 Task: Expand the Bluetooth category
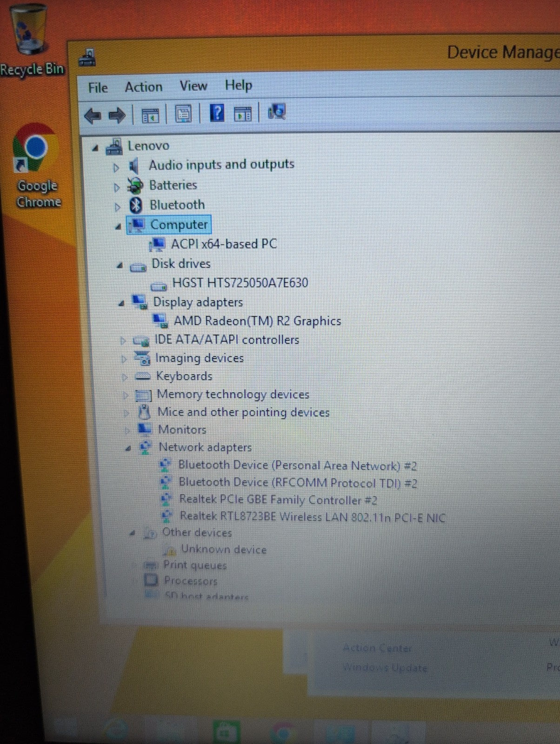coord(117,206)
